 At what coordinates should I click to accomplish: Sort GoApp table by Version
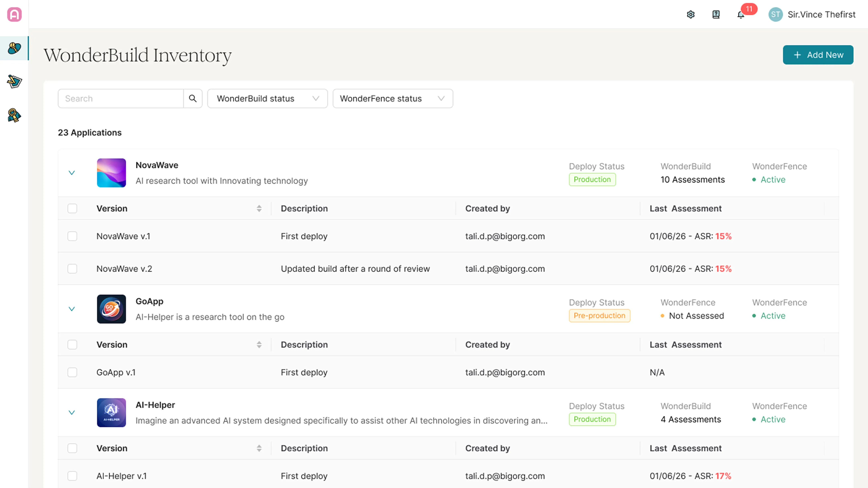(259, 345)
